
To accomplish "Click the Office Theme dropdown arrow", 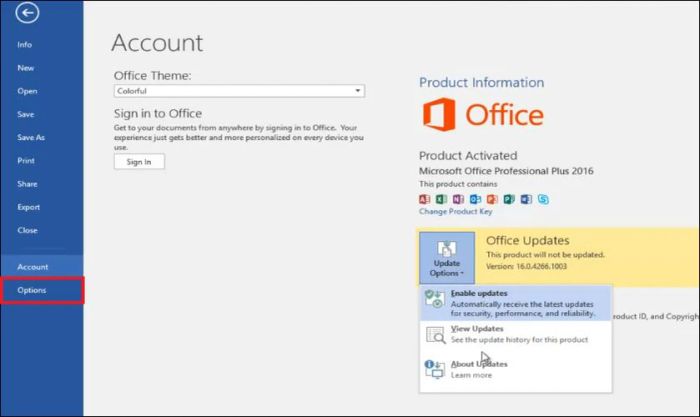I will click(358, 91).
